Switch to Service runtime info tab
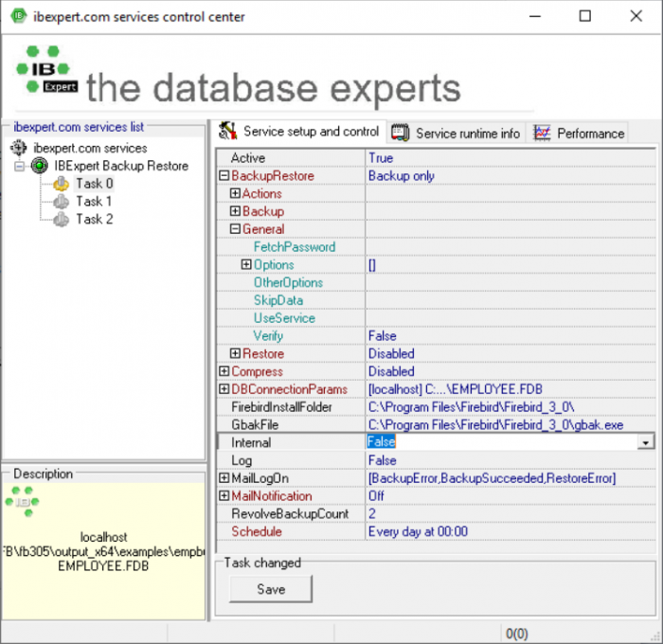Screen dimensions: 663x644 457,134
